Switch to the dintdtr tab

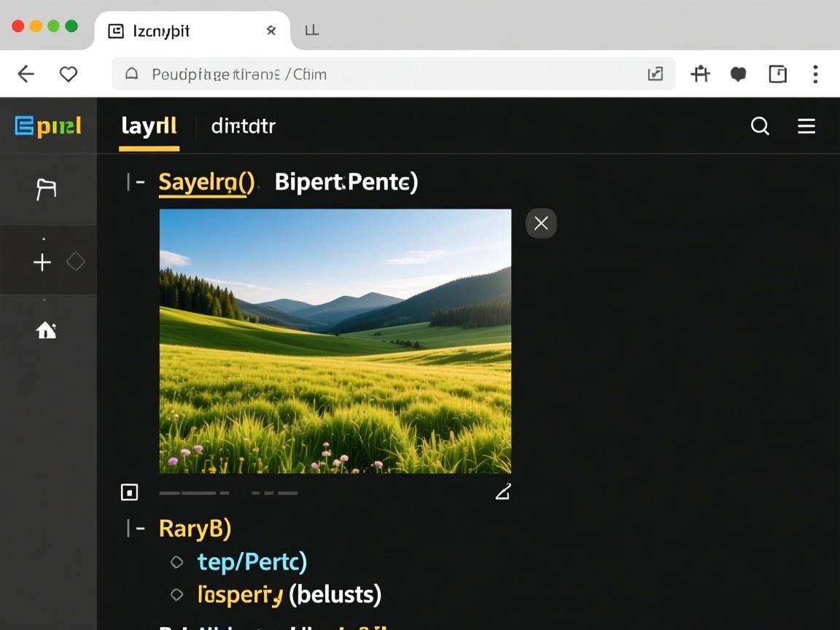click(x=243, y=126)
